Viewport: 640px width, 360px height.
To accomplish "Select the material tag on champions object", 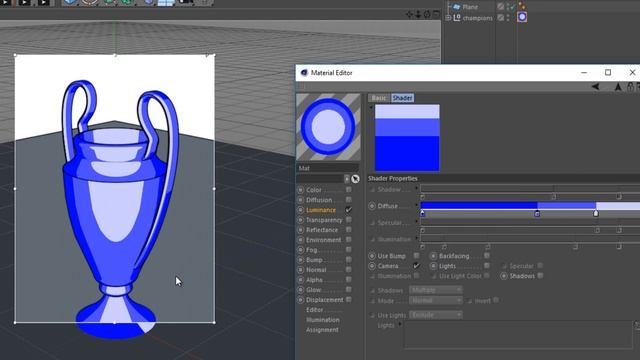I will click(x=522, y=17).
